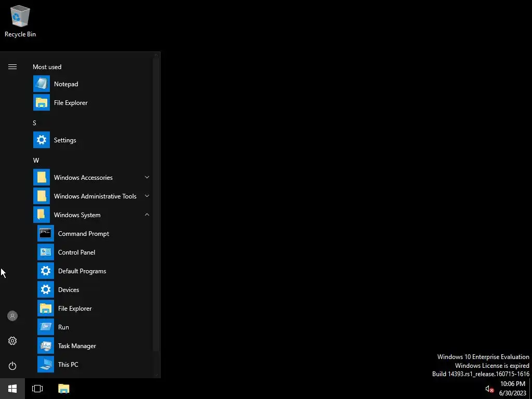Click the Notepad label in Most used
This screenshot has width=532, height=399.
pos(66,84)
